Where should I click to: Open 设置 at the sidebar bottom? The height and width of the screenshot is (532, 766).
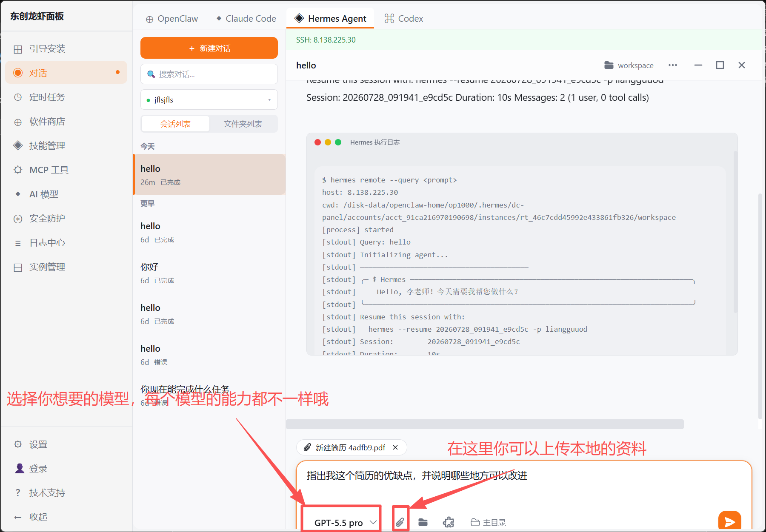point(66,444)
